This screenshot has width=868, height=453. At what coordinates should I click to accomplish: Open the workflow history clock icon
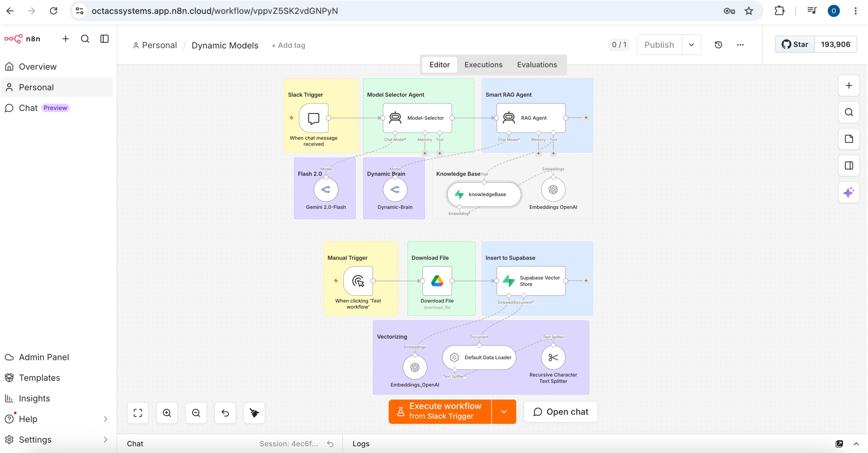click(x=718, y=45)
